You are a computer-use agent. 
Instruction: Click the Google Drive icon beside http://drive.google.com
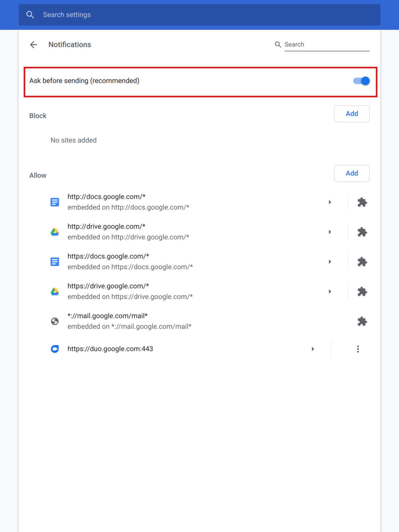pyautogui.click(x=55, y=231)
